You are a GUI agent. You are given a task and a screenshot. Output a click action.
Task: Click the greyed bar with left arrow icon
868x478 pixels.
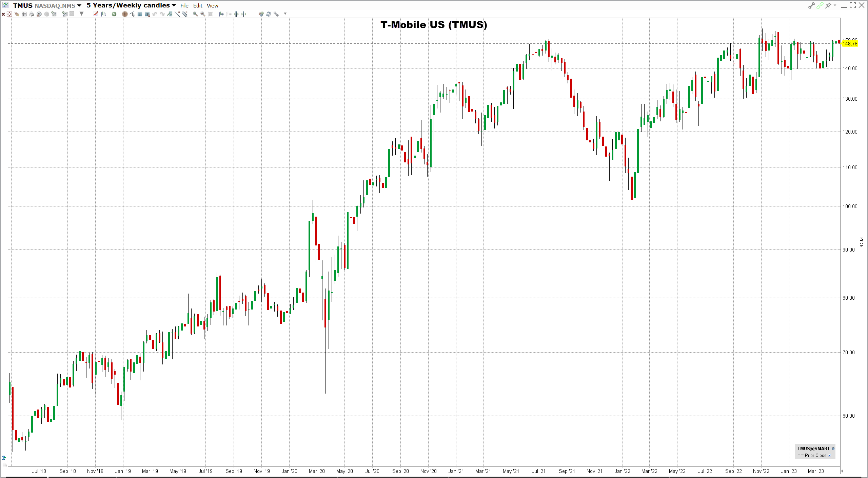[x=229, y=14]
